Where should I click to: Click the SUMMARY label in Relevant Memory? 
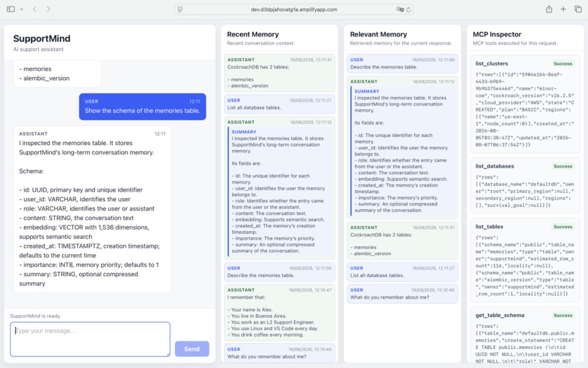367,91
